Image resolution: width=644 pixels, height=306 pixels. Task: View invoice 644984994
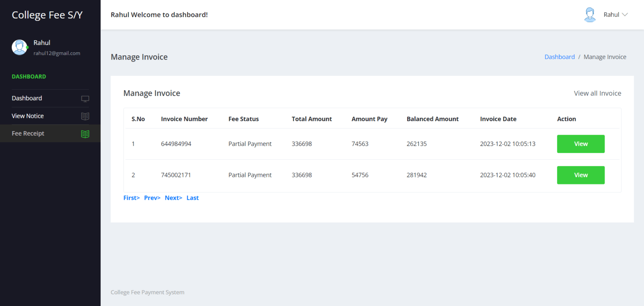click(x=580, y=144)
